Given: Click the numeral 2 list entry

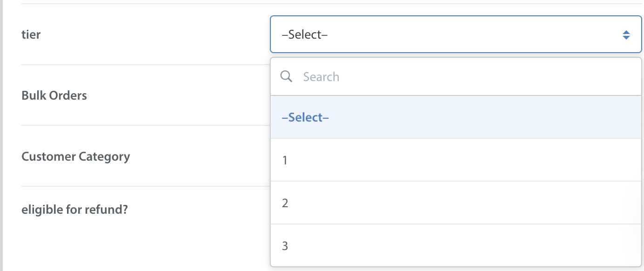Looking at the screenshot, I should tap(285, 203).
